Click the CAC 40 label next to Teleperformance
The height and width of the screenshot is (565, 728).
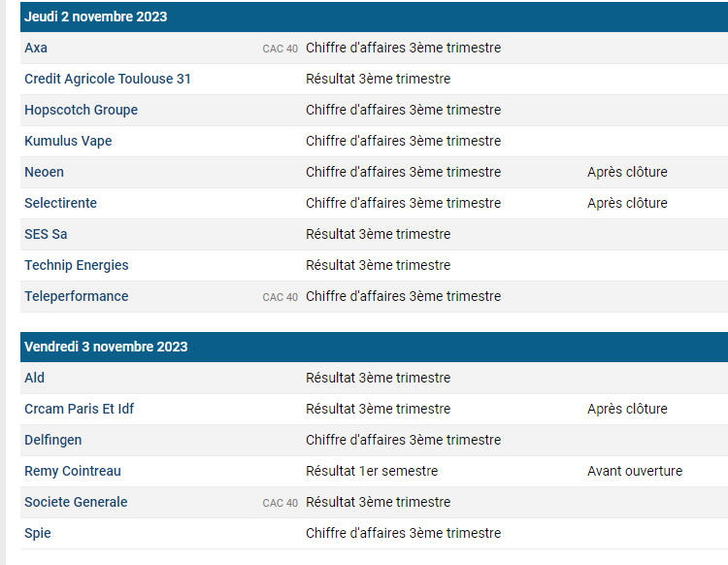point(280,297)
